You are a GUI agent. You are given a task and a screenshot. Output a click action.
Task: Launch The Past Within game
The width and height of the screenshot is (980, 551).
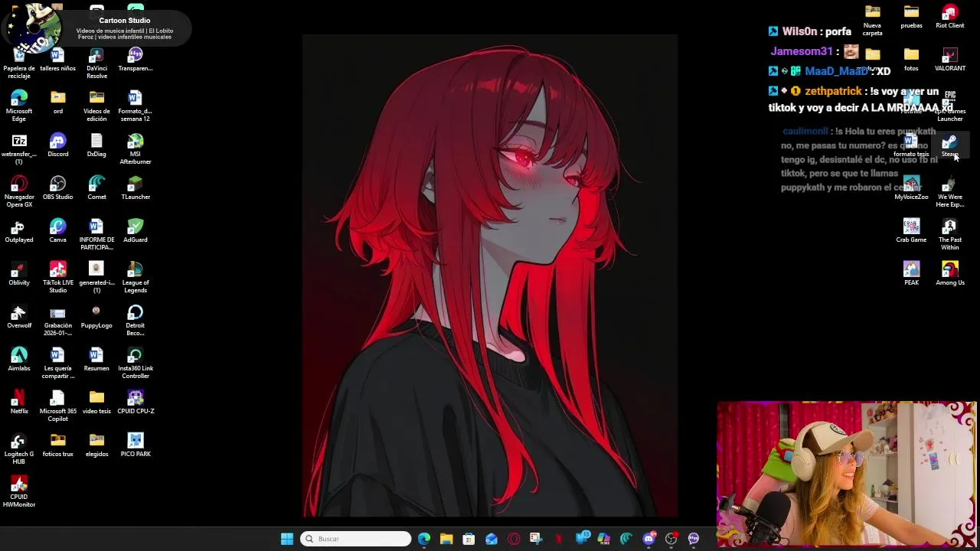[949, 234]
